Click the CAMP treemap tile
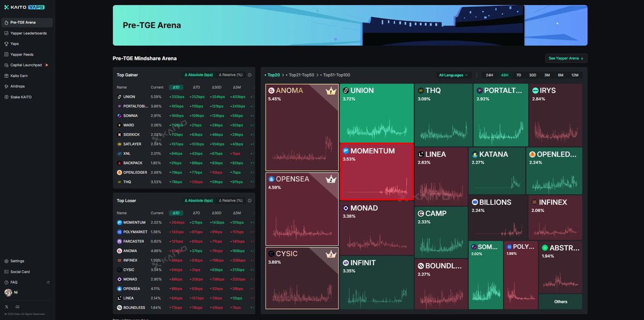The height and width of the screenshot is (320, 644). (441, 233)
